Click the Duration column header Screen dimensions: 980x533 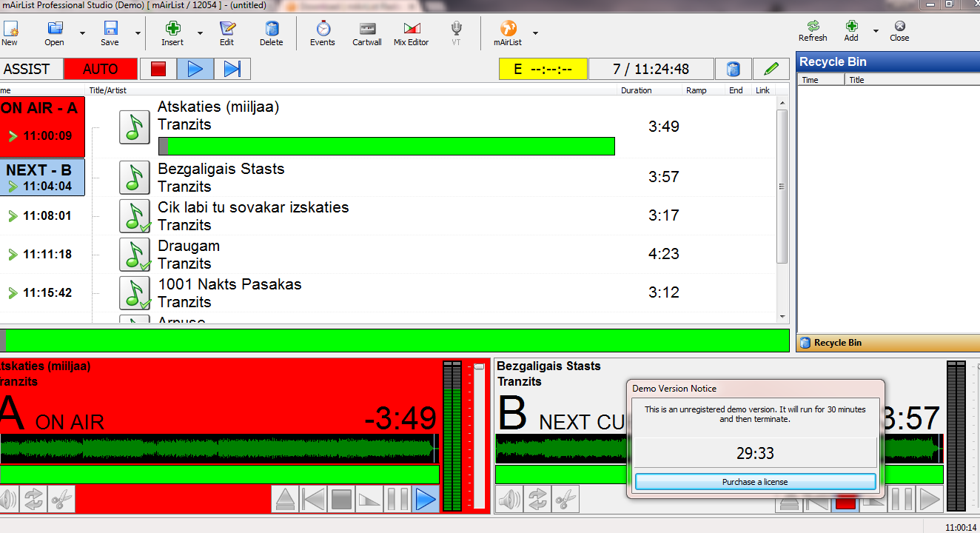[637, 90]
